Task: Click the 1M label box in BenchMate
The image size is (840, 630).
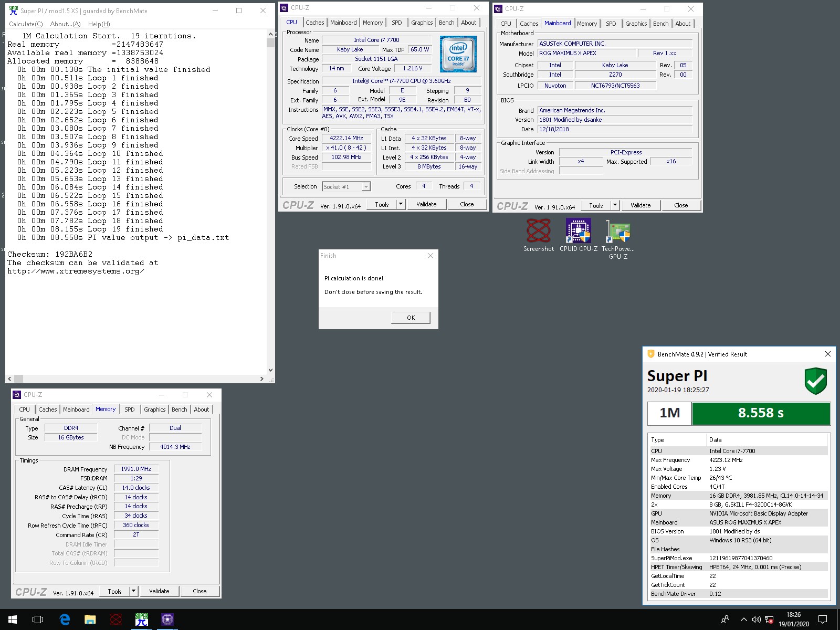Action: (x=669, y=413)
